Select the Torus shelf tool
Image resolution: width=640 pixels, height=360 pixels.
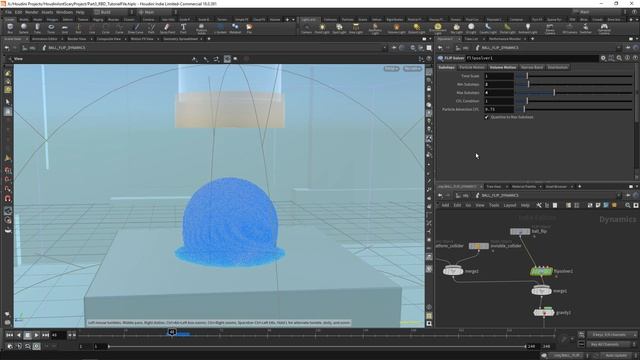(x=51, y=28)
